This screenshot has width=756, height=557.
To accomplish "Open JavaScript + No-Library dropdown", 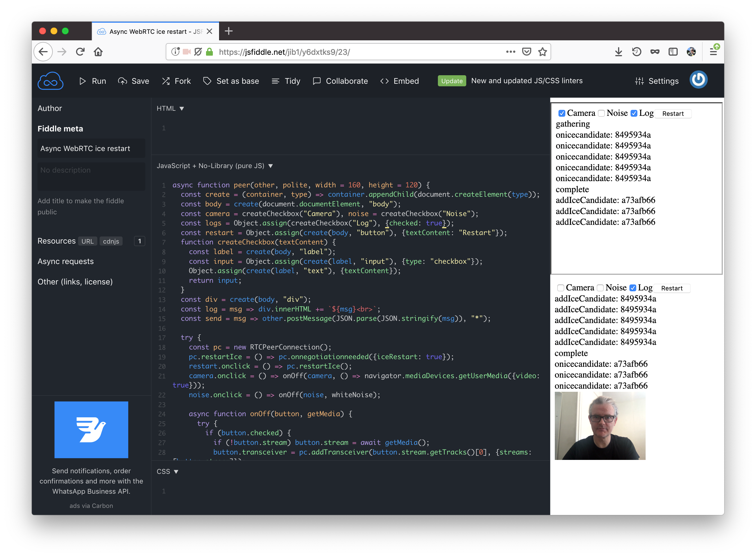I will pyautogui.click(x=215, y=166).
